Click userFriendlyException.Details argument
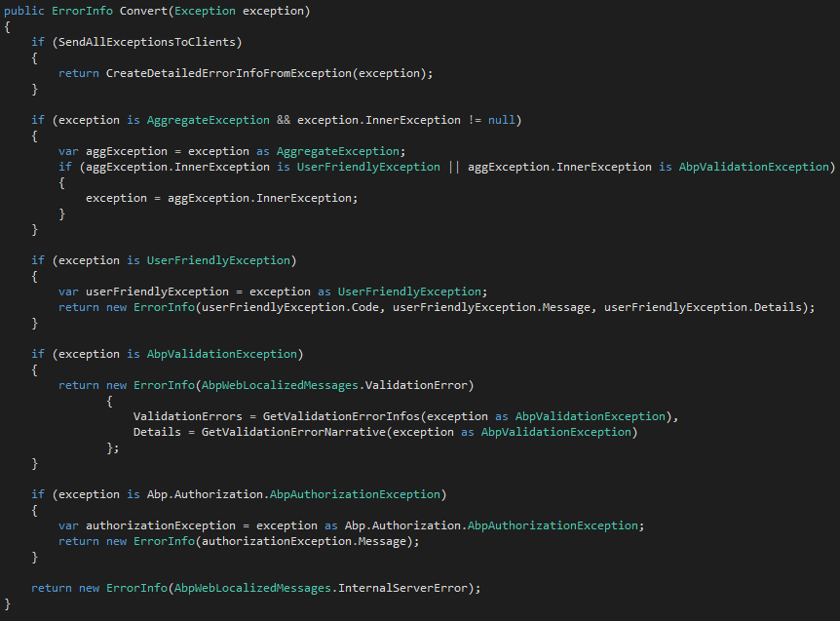 703,307
